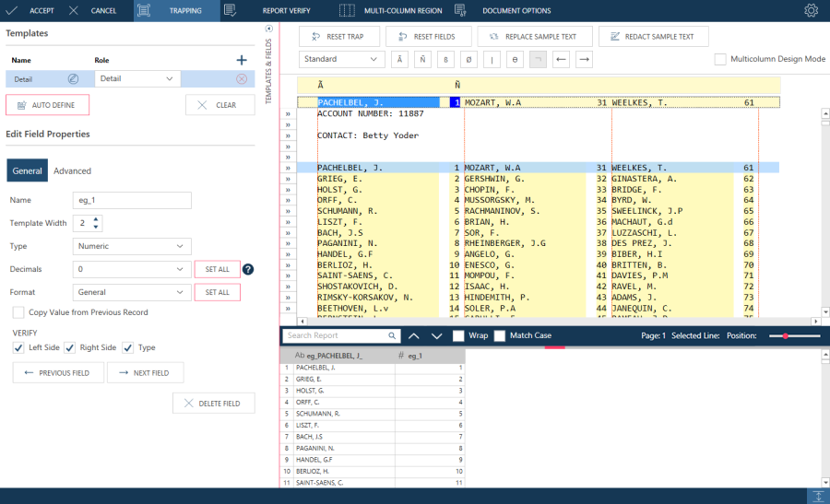This screenshot has width=830, height=504.
Task: Remove the Detail template with red X
Action: coord(242,79)
